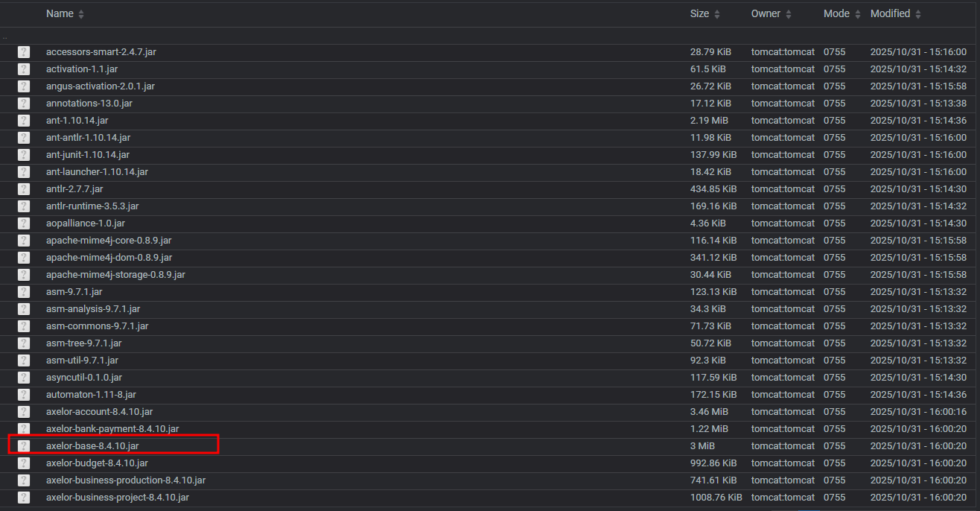Click the Owner column header
980x511 pixels.
[766, 13]
